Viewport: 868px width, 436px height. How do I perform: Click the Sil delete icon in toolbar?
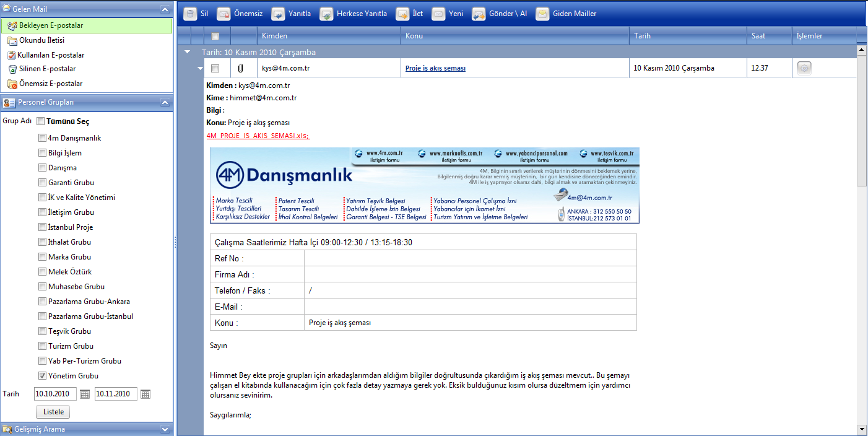tap(190, 14)
